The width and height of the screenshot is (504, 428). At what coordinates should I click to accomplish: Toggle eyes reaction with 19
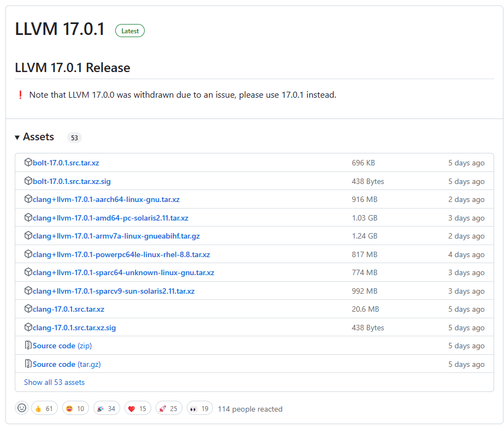click(x=200, y=408)
